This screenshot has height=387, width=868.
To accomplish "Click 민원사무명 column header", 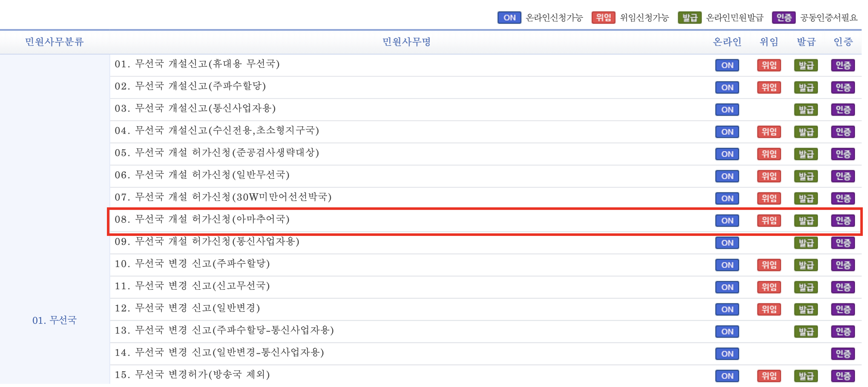I will pos(406,42).
